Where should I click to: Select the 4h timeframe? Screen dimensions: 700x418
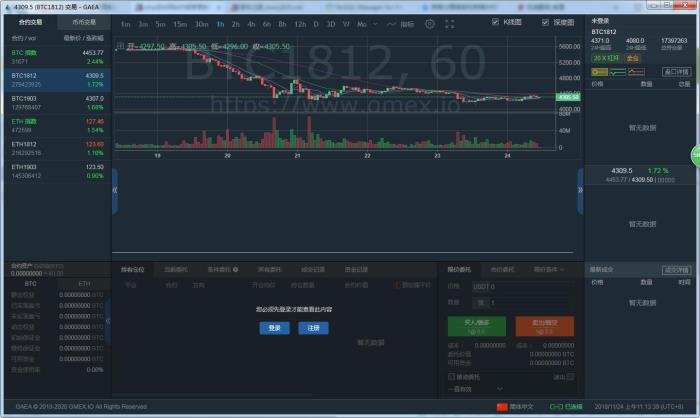tap(251, 24)
